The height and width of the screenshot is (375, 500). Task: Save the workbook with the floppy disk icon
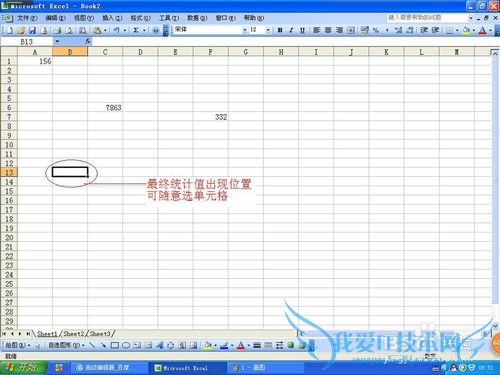[32, 30]
